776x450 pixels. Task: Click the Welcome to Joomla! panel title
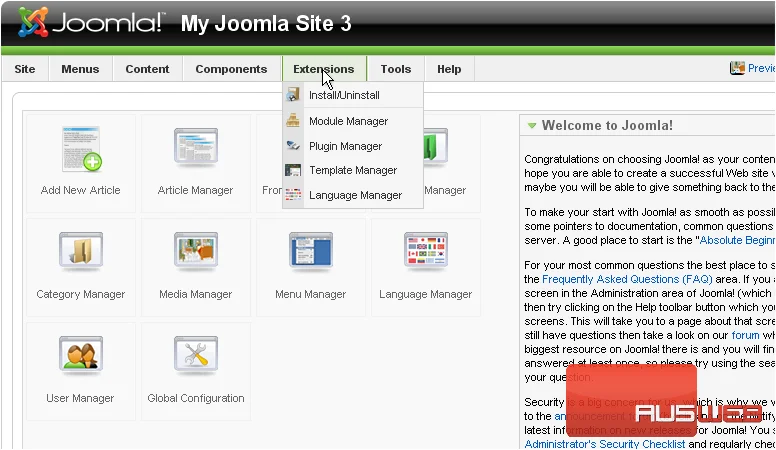coord(607,125)
